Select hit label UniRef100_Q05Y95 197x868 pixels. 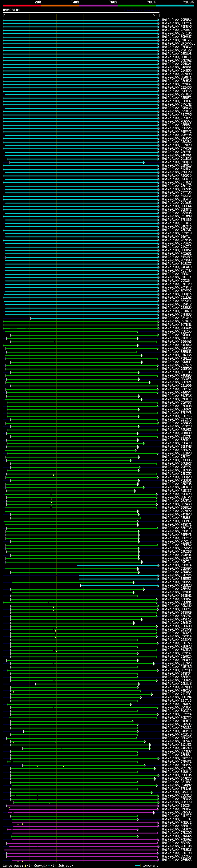pos(177,135)
